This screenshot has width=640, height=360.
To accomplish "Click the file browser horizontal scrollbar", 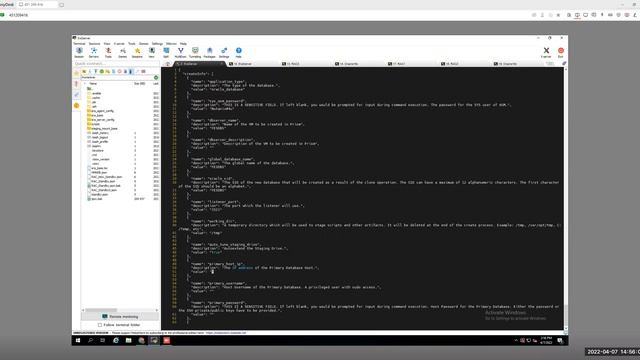I will 120,310.
